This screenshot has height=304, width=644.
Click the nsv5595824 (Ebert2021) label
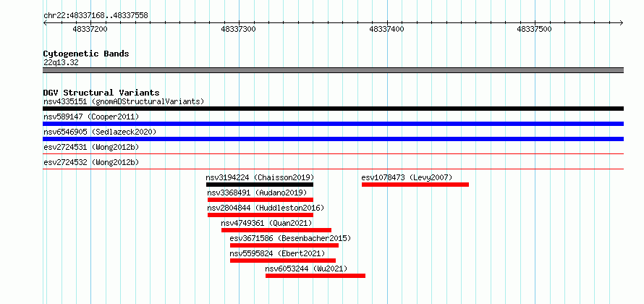pos(277,253)
